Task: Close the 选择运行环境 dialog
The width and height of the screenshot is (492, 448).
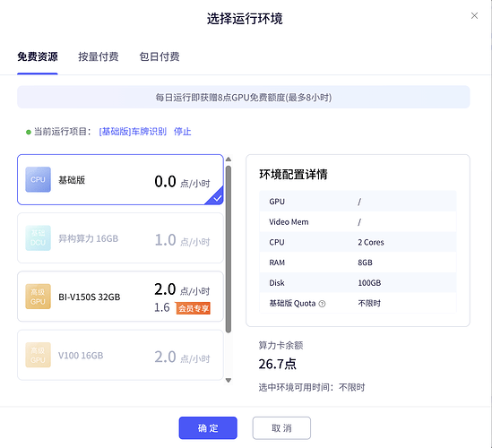Action: pos(474,16)
